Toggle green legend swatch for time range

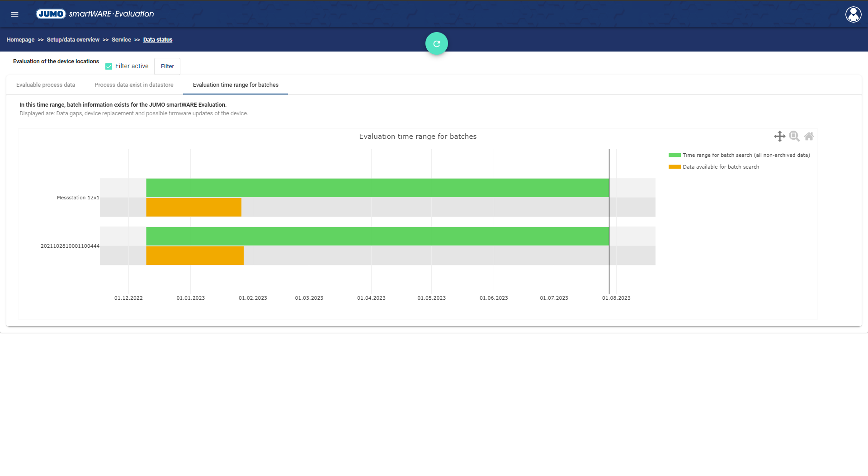pos(675,155)
